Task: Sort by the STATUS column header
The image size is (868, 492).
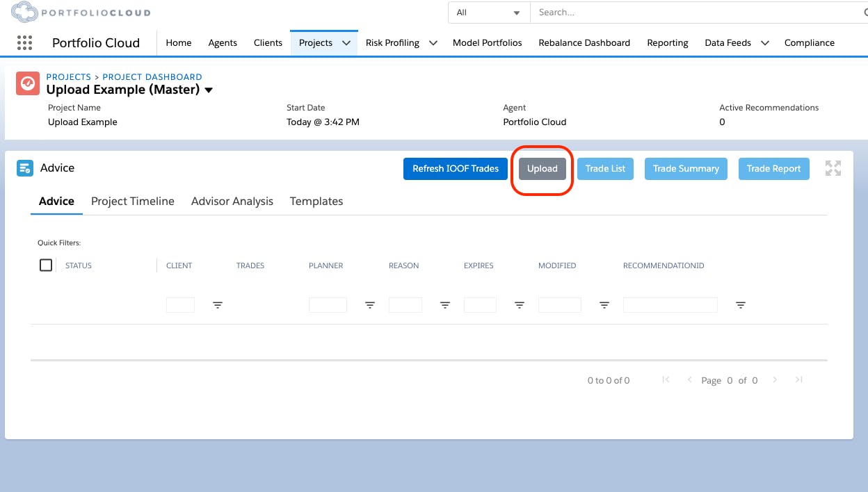Action: click(79, 265)
